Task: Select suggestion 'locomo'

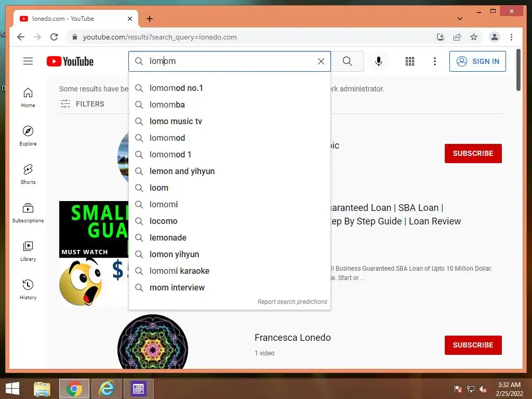Action: point(229,221)
